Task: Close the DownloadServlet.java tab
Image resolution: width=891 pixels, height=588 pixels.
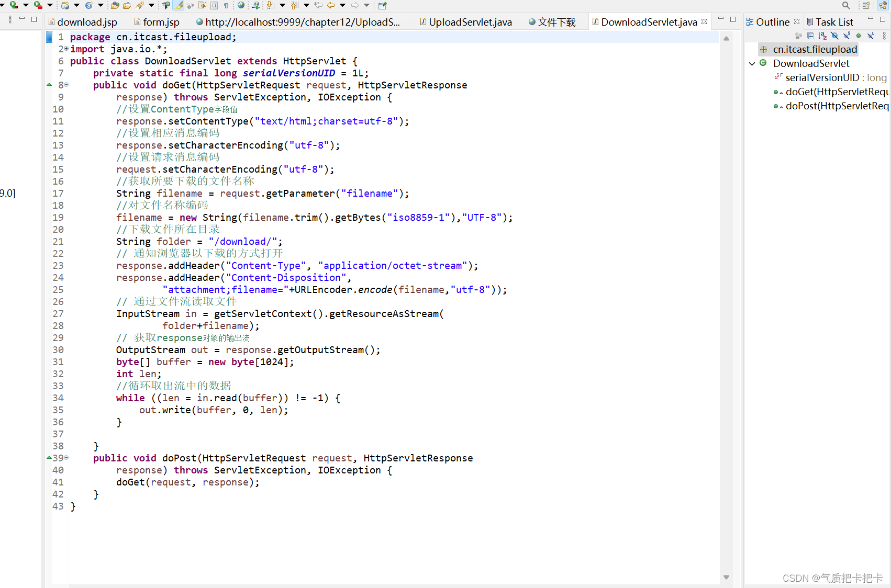Action: coord(704,21)
